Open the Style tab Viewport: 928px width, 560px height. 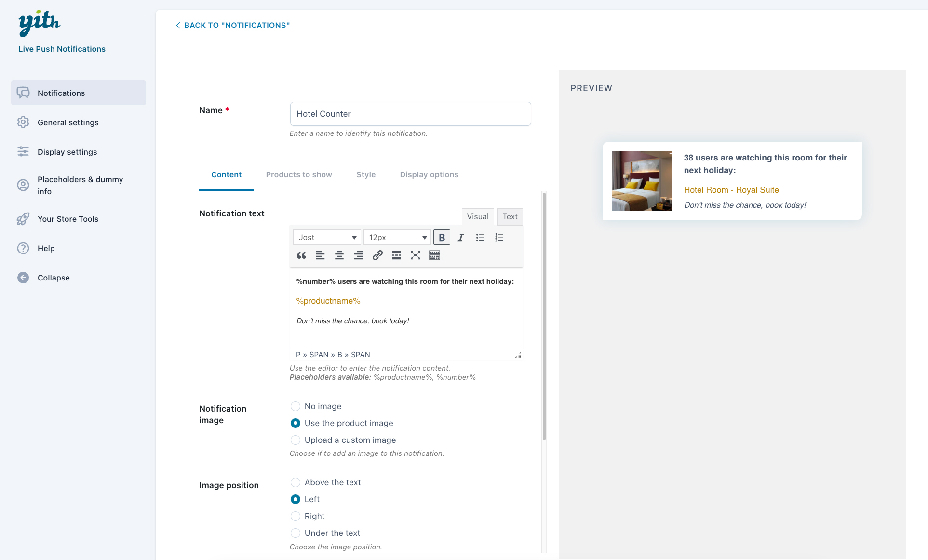pyautogui.click(x=366, y=174)
